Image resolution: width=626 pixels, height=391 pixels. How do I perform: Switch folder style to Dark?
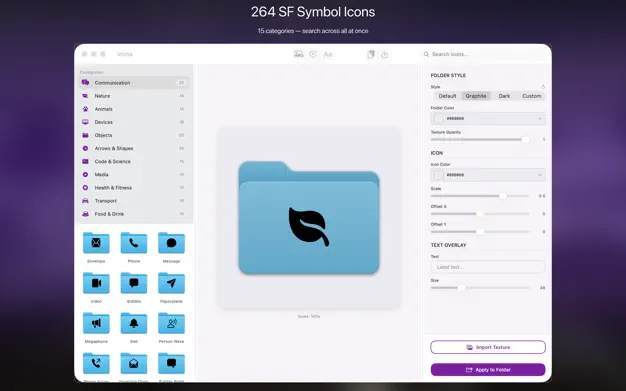(x=504, y=96)
